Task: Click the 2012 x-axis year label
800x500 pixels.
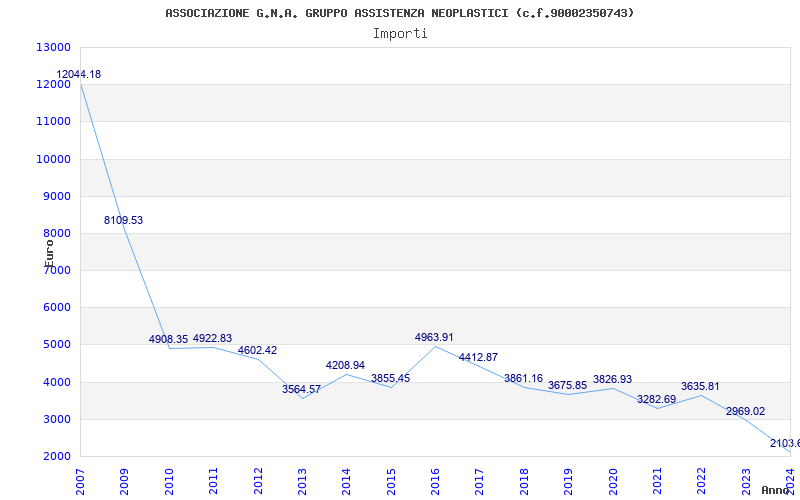Action: [x=258, y=481]
